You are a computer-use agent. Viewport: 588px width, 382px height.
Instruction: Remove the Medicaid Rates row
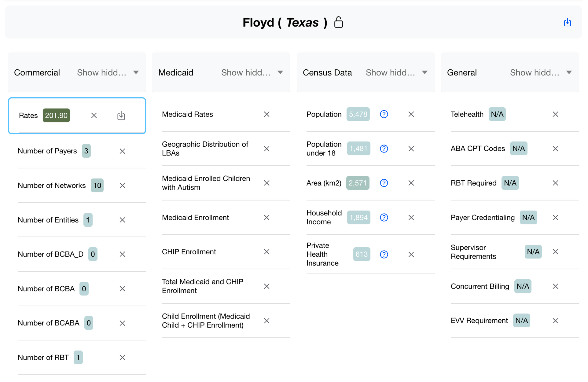[267, 114]
